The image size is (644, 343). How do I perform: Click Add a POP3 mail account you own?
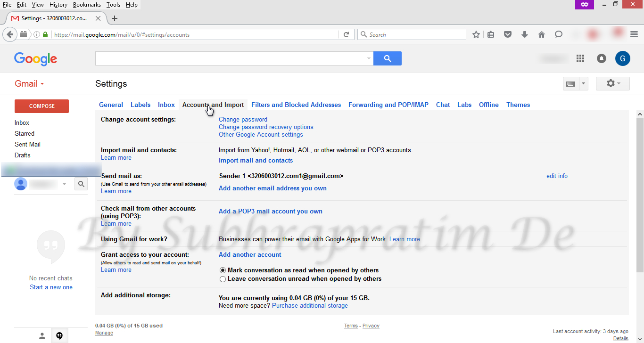pyautogui.click(x=271, y=212)
